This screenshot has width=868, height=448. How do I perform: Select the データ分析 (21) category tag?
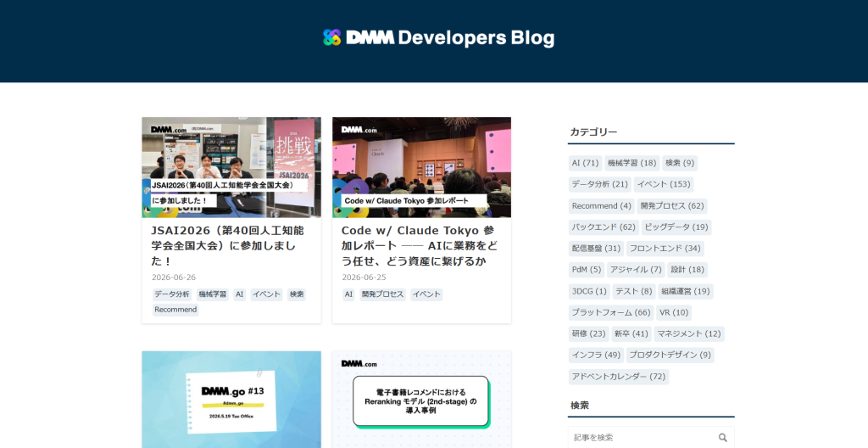tap(599, 184)
